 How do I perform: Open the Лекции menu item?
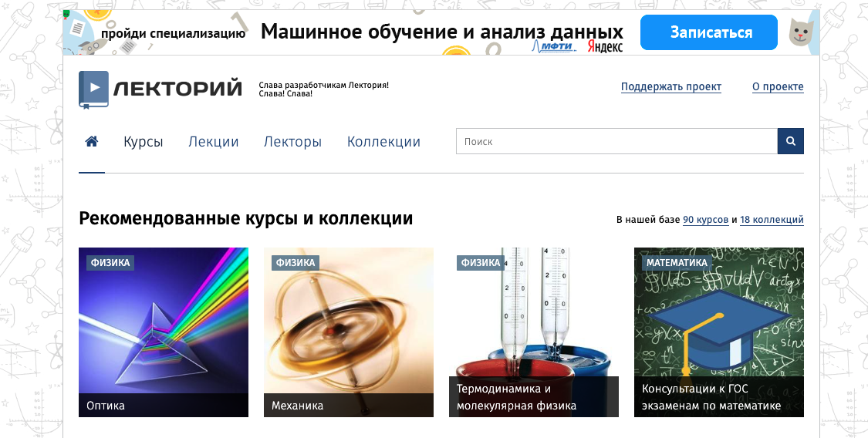click(213, 142)
